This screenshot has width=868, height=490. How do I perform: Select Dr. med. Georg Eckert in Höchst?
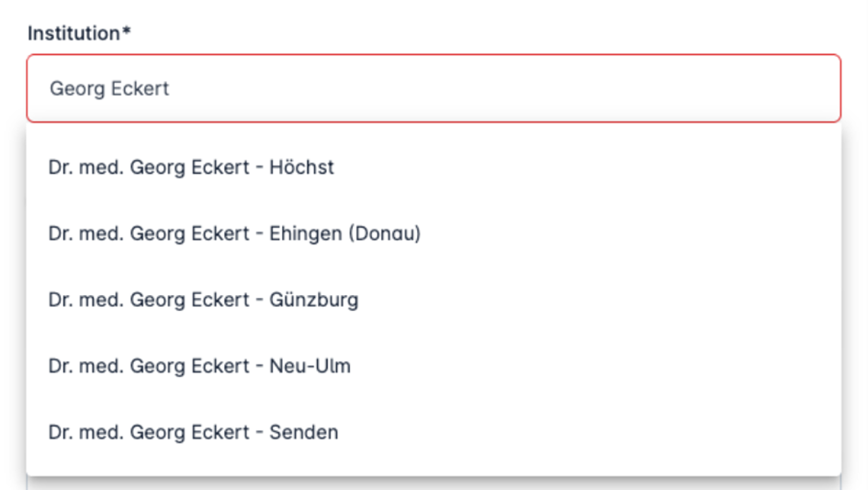coord(191,167)
